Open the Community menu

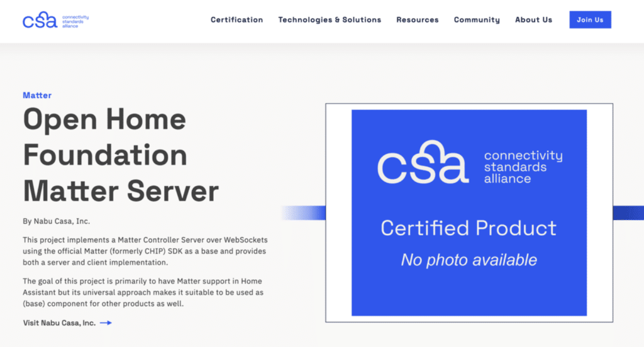pos(477,19)
